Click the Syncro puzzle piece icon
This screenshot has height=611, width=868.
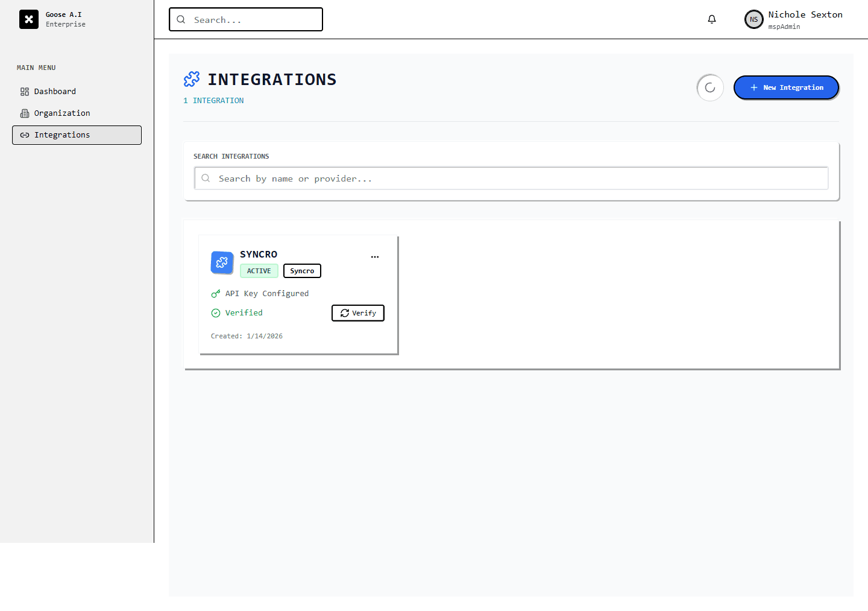point(222,263)
